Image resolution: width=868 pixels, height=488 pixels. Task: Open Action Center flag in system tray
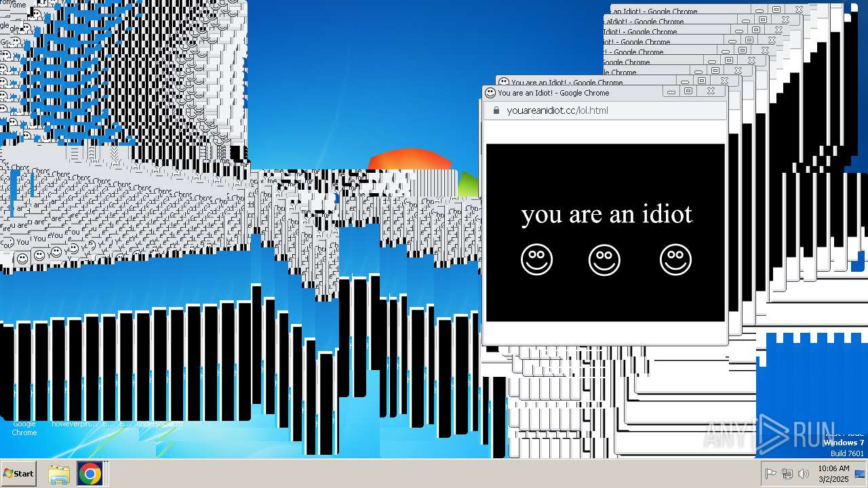[x=771, y=474]
